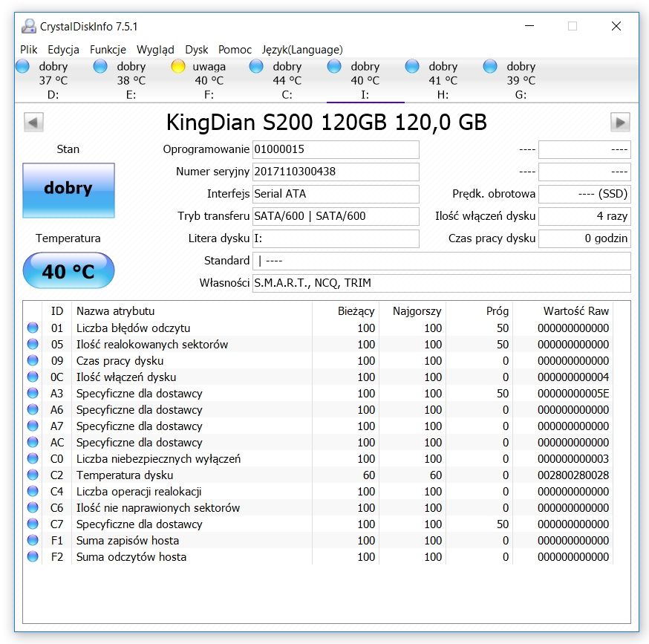Open the Pomoc menu

235,50
